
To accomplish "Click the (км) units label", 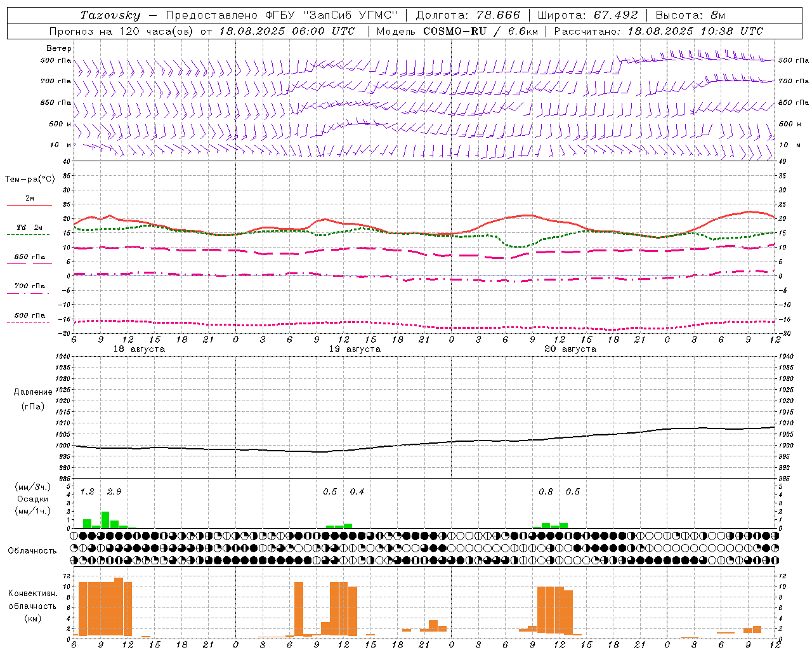I will tap(32, 618).
